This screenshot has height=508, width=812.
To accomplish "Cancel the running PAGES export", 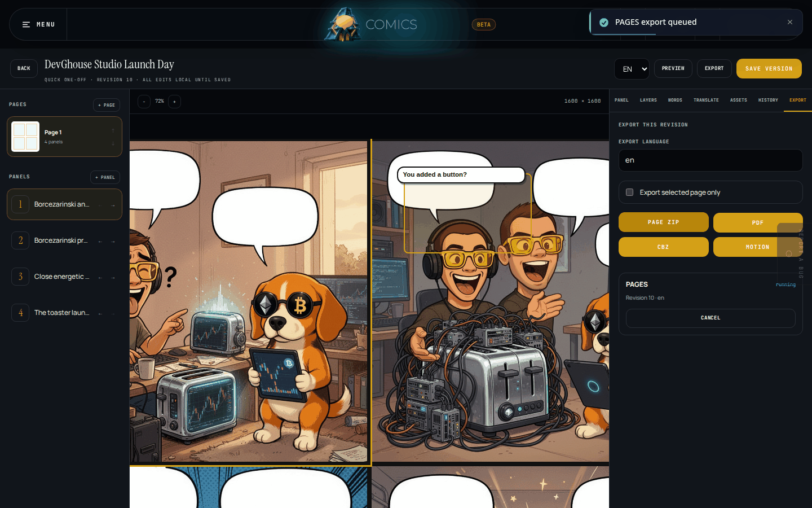I will 710,318.
